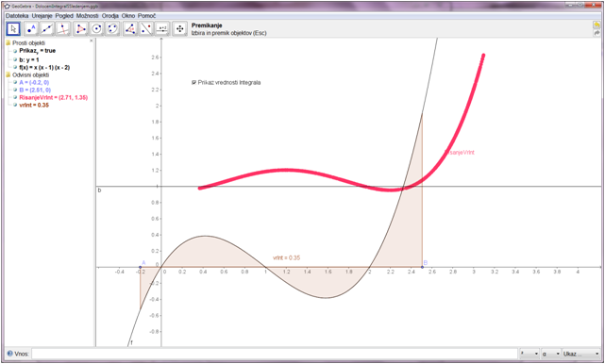Select the Line through Two Points tool
Screen dimensions: 605x364
click(x=47, y=29)
